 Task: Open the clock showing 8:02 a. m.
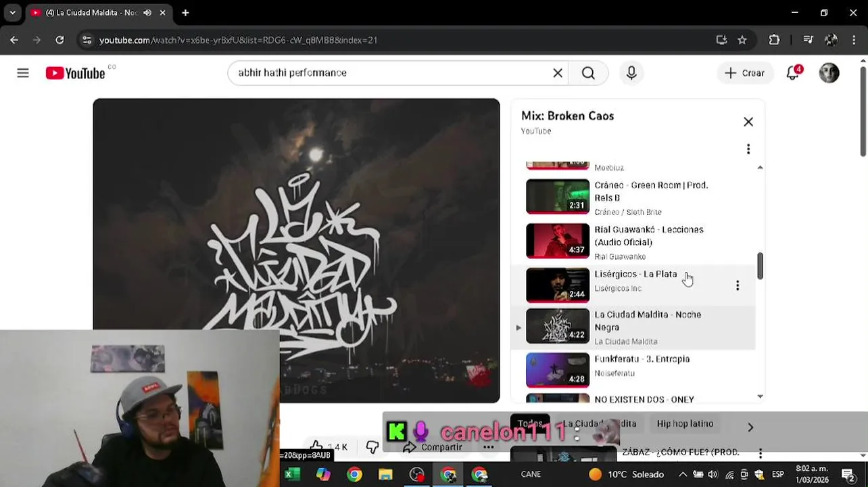[x=813, y=474]
